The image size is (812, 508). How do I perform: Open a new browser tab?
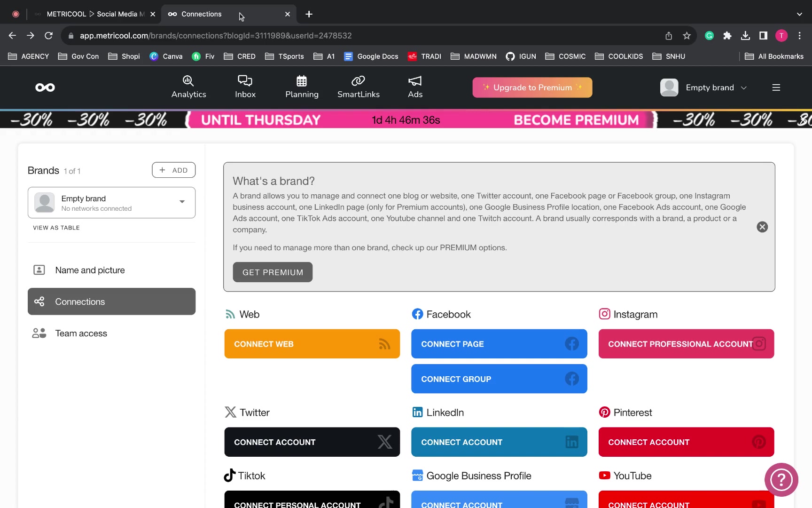pyautogui.click(x=309, y=14)
